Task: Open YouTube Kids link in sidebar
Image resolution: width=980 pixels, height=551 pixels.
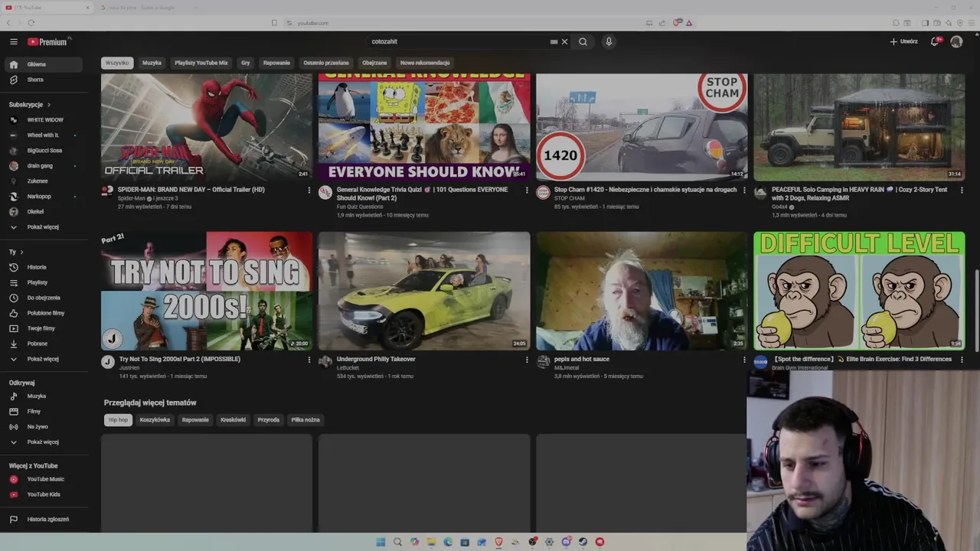Action: click(43, 494)
